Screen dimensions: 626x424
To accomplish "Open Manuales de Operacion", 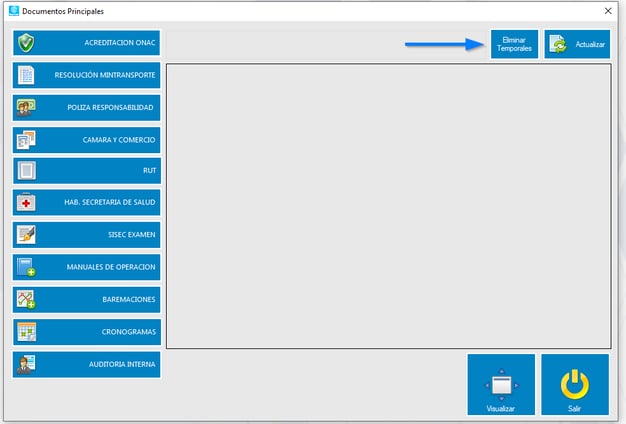I will click(87, 267).
